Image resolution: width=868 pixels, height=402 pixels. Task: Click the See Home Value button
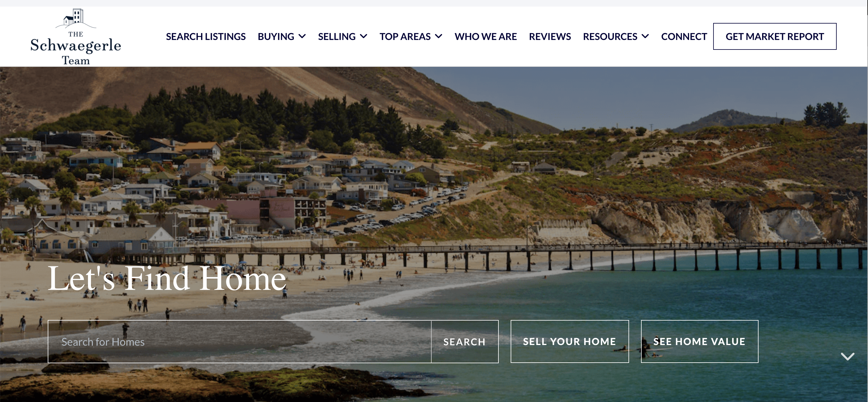699,342
